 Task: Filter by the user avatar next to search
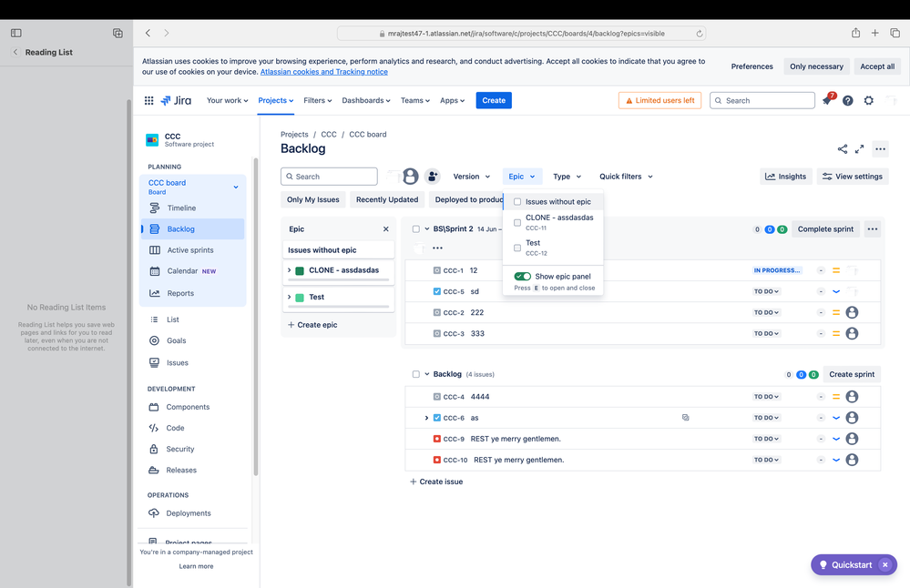(410, 177)
